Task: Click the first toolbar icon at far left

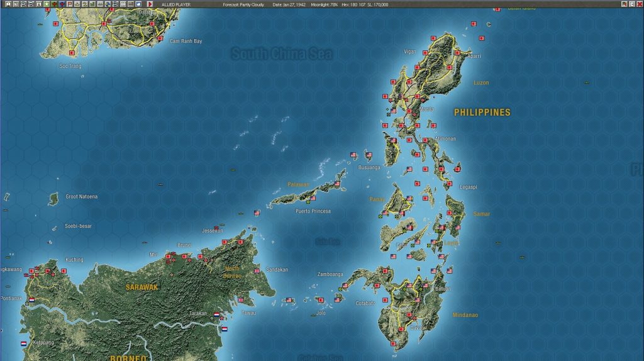Action: point(8,4)
